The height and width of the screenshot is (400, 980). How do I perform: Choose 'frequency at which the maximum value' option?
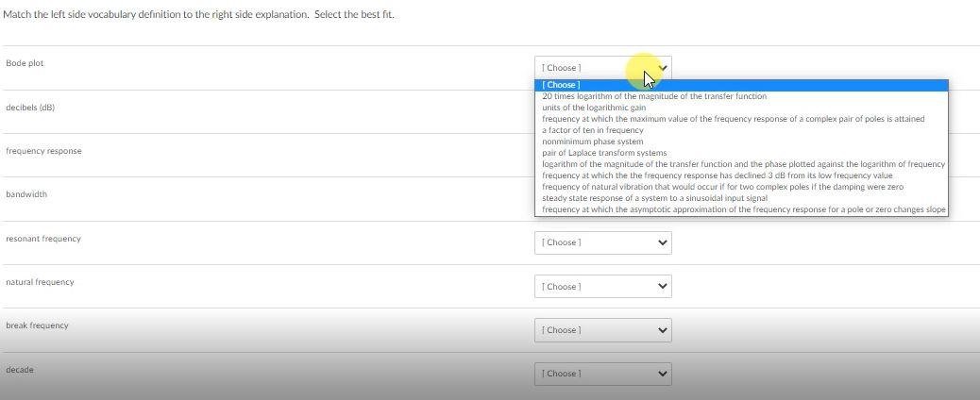coord(741,119)
